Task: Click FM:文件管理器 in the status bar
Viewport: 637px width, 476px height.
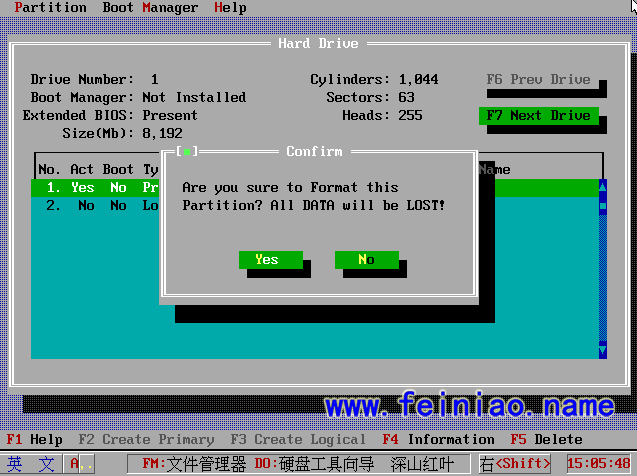Action: tap(194, 464)
